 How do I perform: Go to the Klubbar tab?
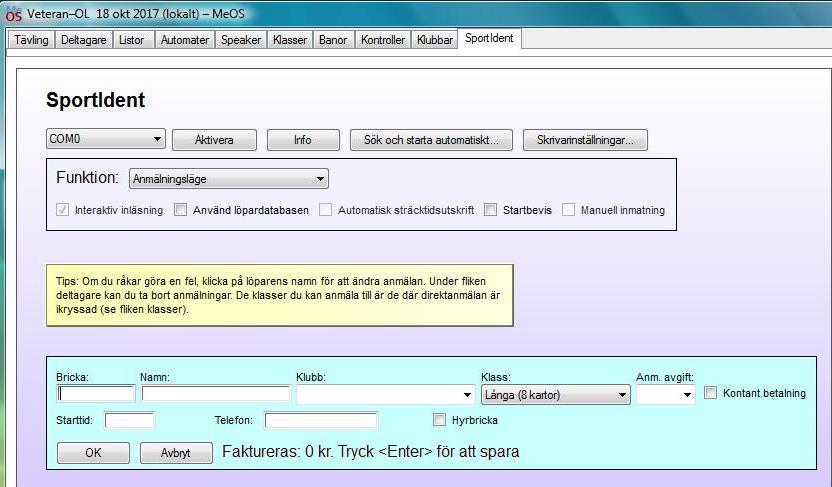pos(435,40)
